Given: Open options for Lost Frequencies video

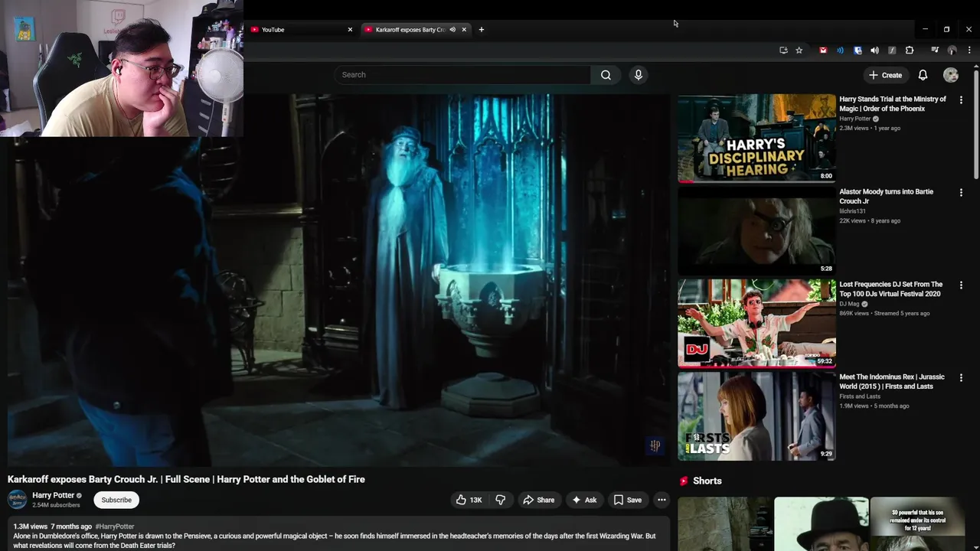Looking at the screenshot, I should pyautogui.click(x=961, y=285).
